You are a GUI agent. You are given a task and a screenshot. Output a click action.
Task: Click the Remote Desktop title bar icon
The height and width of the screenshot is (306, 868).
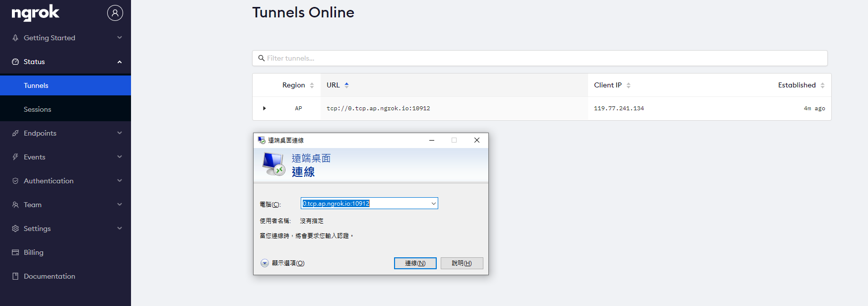pyautogui.click(x=262, y=140)
